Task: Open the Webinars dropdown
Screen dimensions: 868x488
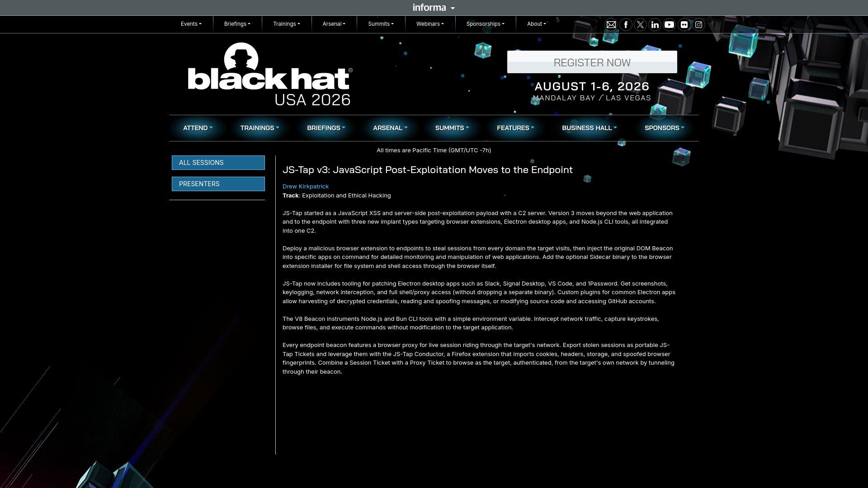Action: coord(430,24)
